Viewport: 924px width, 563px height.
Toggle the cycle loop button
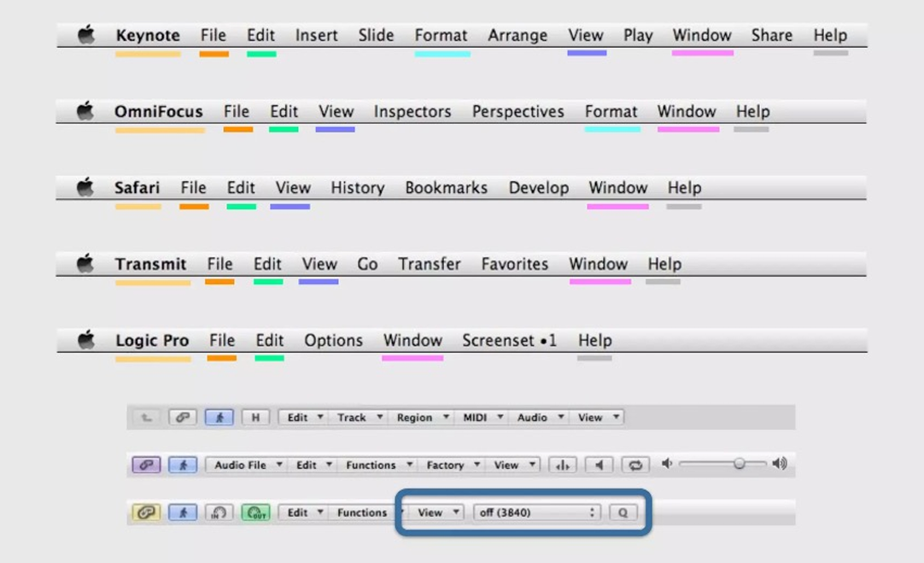[x=635, y=465]
